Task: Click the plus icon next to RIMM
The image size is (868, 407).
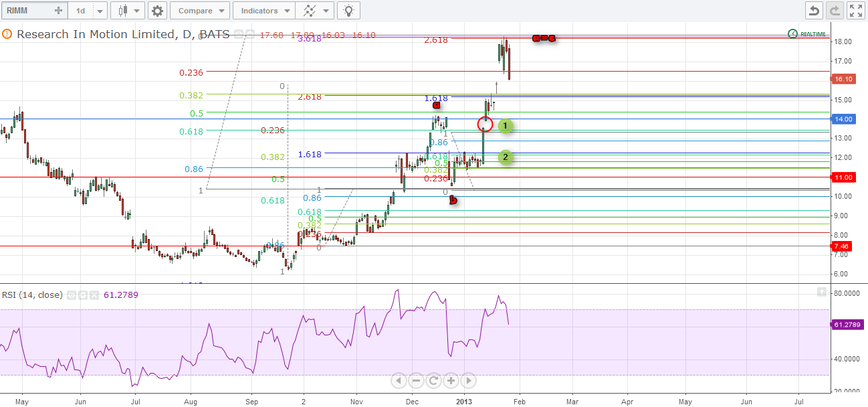Action: click(x=59, y=11)
